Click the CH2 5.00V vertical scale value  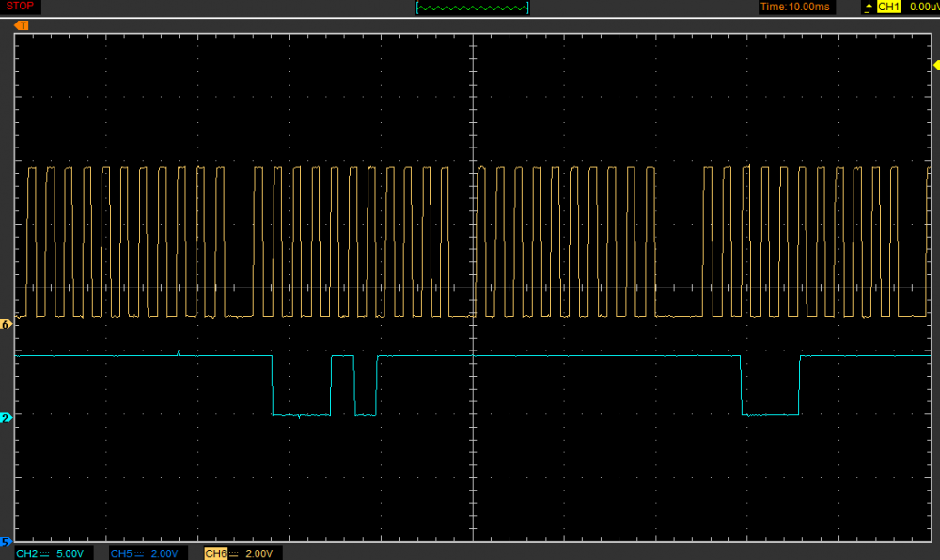tap(71, 553)
